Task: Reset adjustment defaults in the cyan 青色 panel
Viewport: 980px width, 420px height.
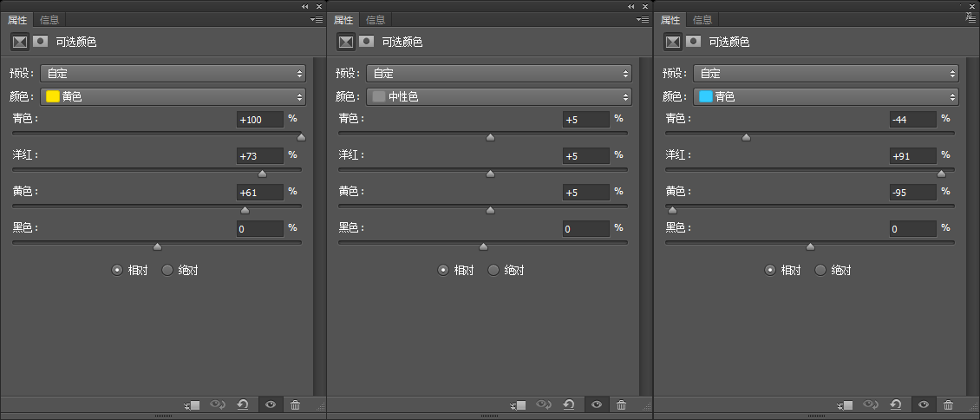Action: (x=896, y=405)
